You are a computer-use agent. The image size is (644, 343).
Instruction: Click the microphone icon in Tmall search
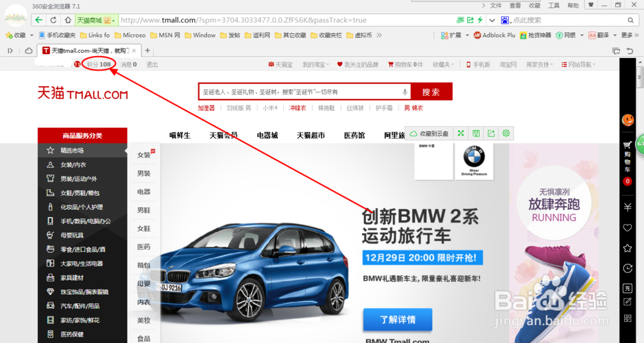tap(404, 92)
